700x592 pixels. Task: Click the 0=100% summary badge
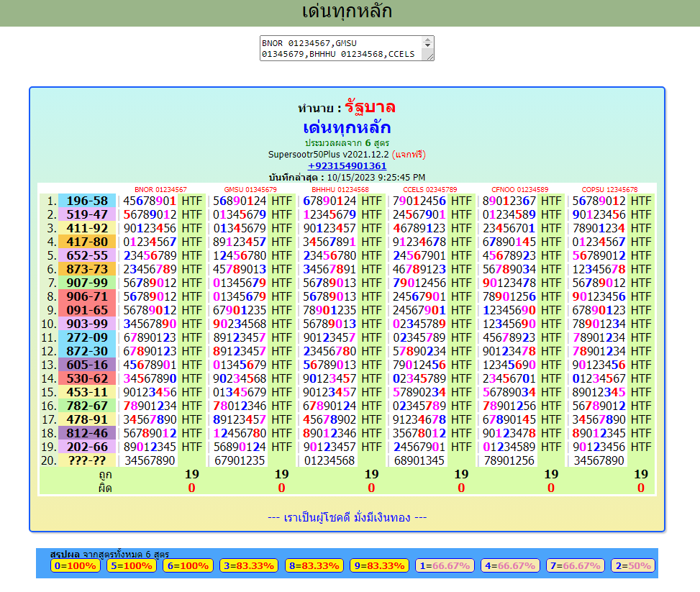click(75, 565)
